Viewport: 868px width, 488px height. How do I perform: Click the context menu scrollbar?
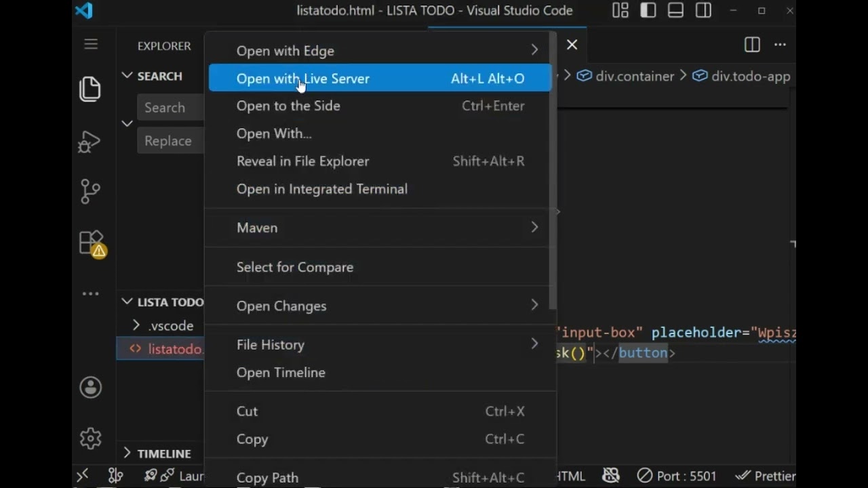coord(553,171)
